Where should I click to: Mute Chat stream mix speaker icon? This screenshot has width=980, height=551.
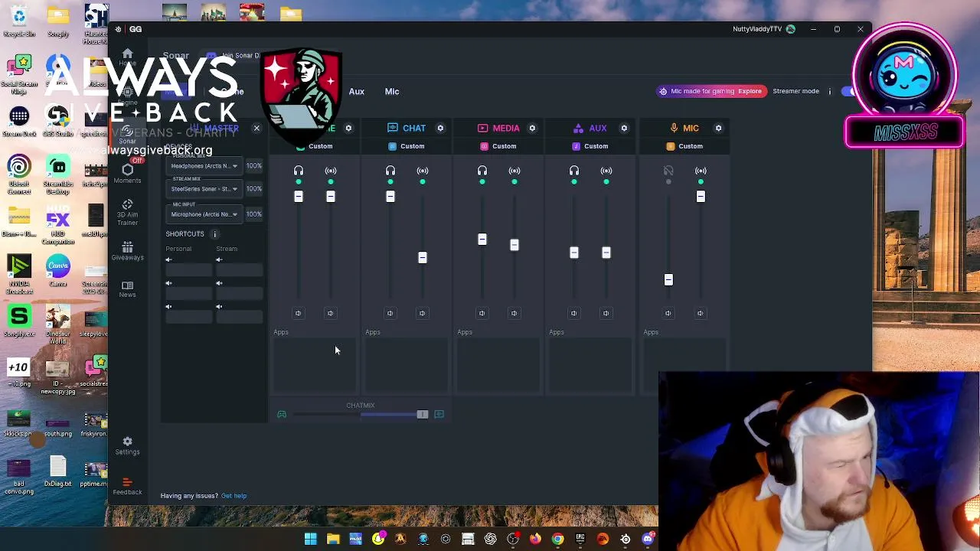click(422, 313)
